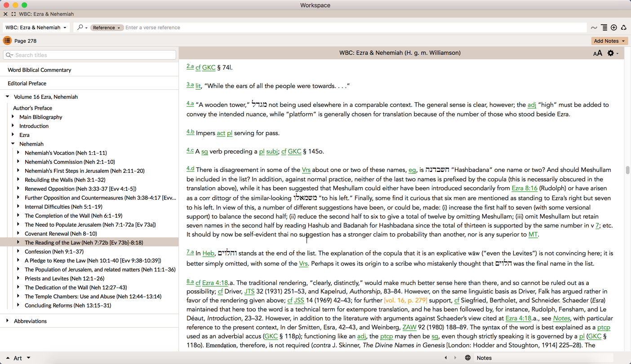The image size is (631, 364).
Task: Go back with the left arrow icon
Action: pos(446,358)
